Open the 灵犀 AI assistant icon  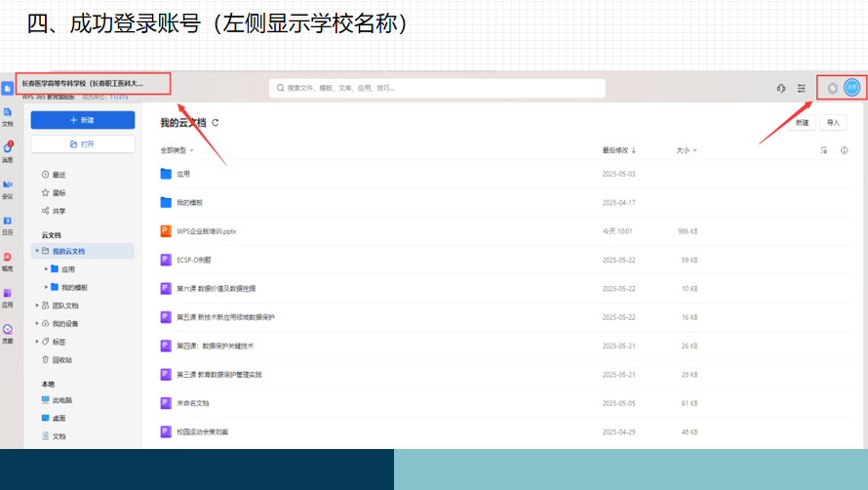click(x=7, y=334)
